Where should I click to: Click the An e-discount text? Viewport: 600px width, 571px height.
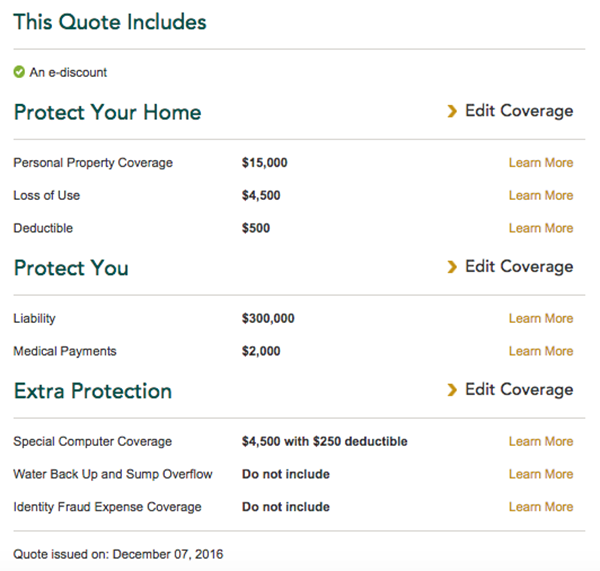pos(68,72)
